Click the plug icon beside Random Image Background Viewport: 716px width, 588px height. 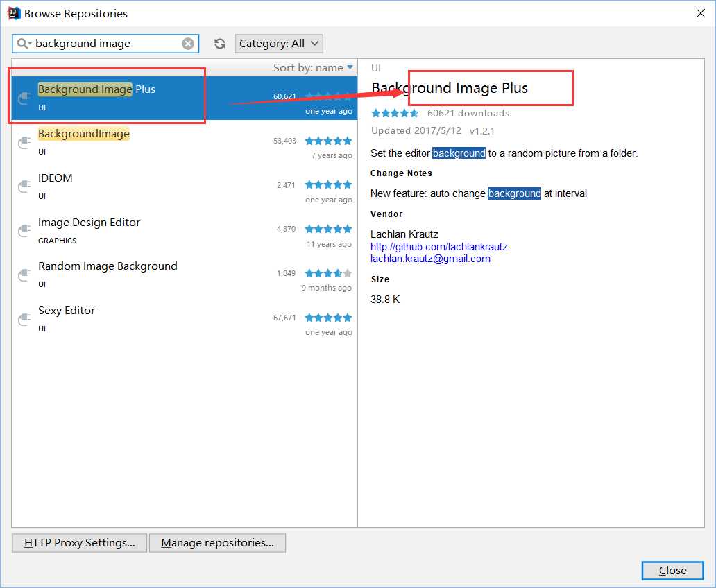(24, 275)
